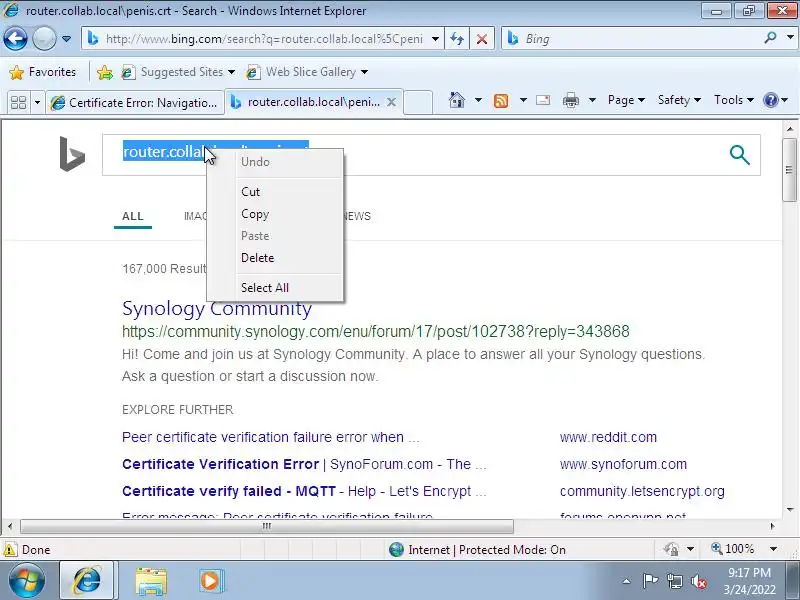Open search provider options dropdown
The image size is (800, 600).
tap(790, 38)
